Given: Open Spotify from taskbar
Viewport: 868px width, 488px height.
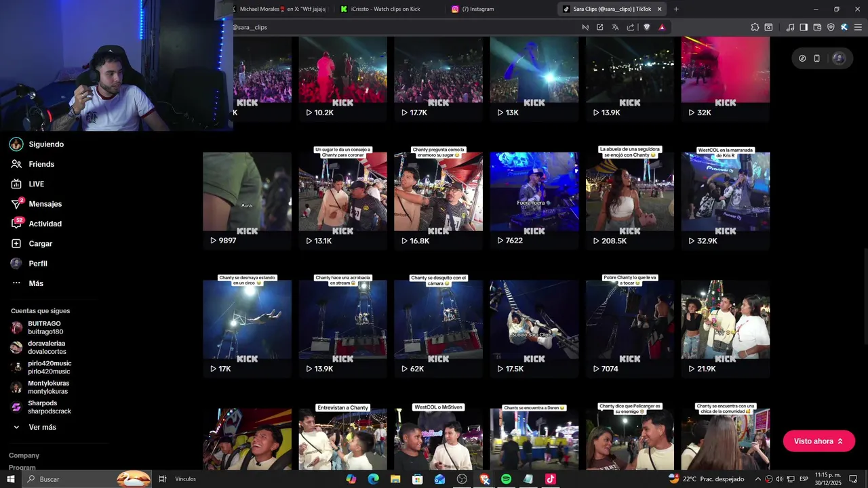Looking at the screenshot, I should 506,479.
